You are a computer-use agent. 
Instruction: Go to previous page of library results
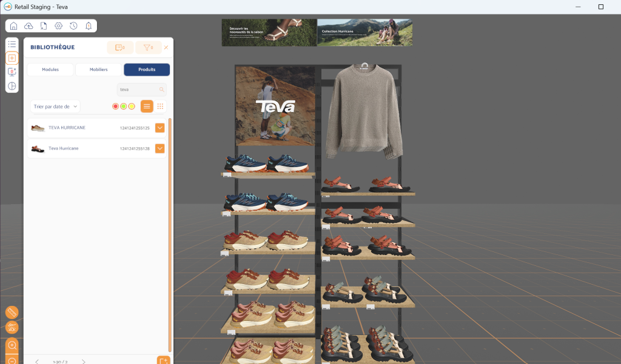pyautogui.click(x=37, y=362)
